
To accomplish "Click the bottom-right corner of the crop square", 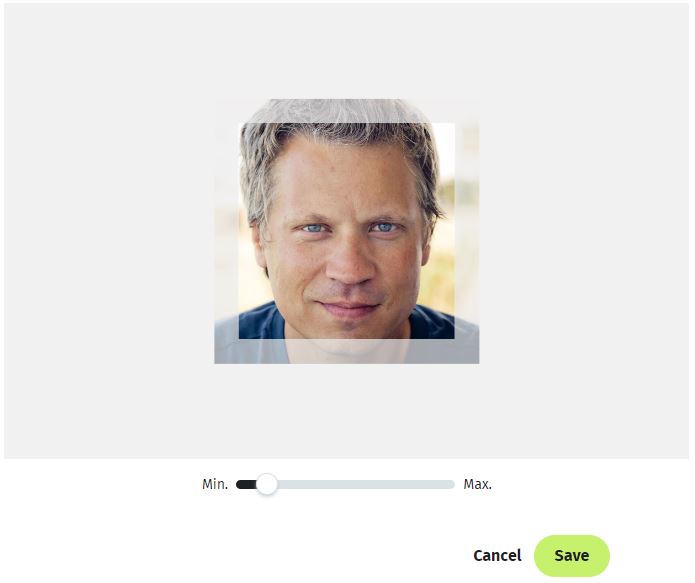I will [x=454, y=339].
